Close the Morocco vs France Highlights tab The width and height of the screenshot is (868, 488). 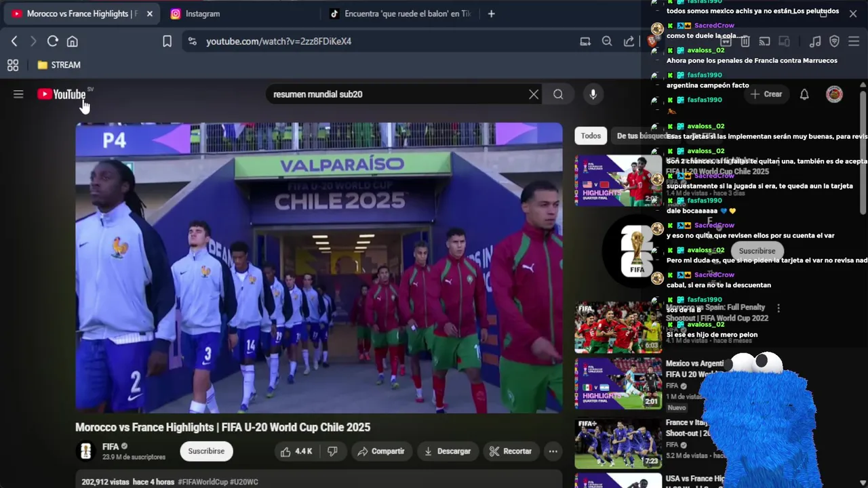point(149,14)
